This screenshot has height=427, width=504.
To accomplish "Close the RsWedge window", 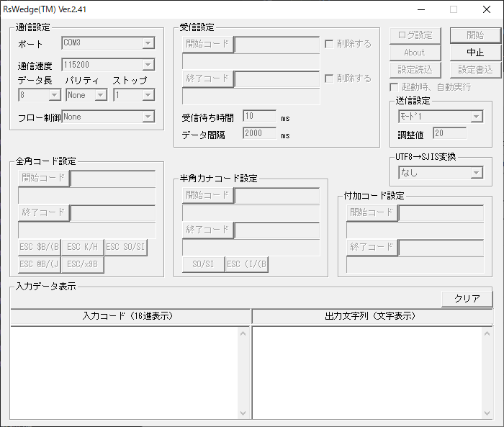I will [x=487, y=9].
